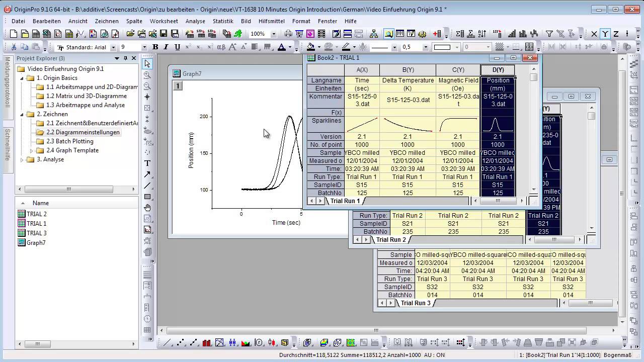Toggle Italic text formatting
This screenshot has height=362, width=644.
[167, 47]
